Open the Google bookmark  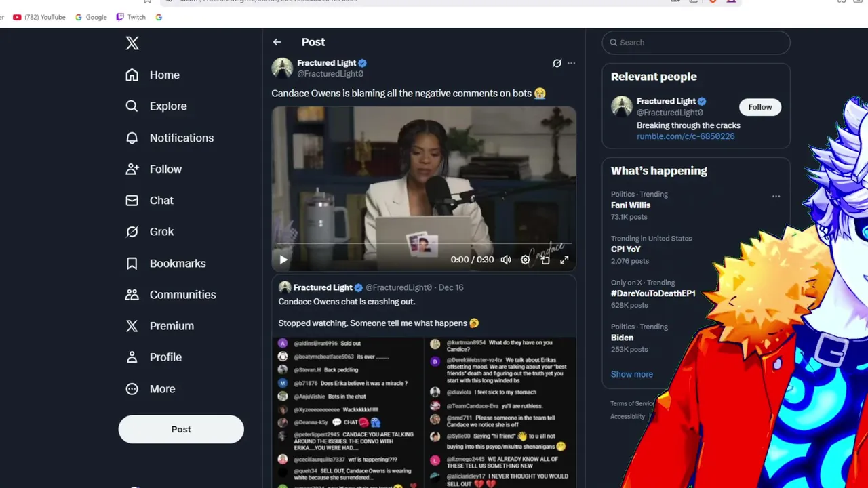91,17
